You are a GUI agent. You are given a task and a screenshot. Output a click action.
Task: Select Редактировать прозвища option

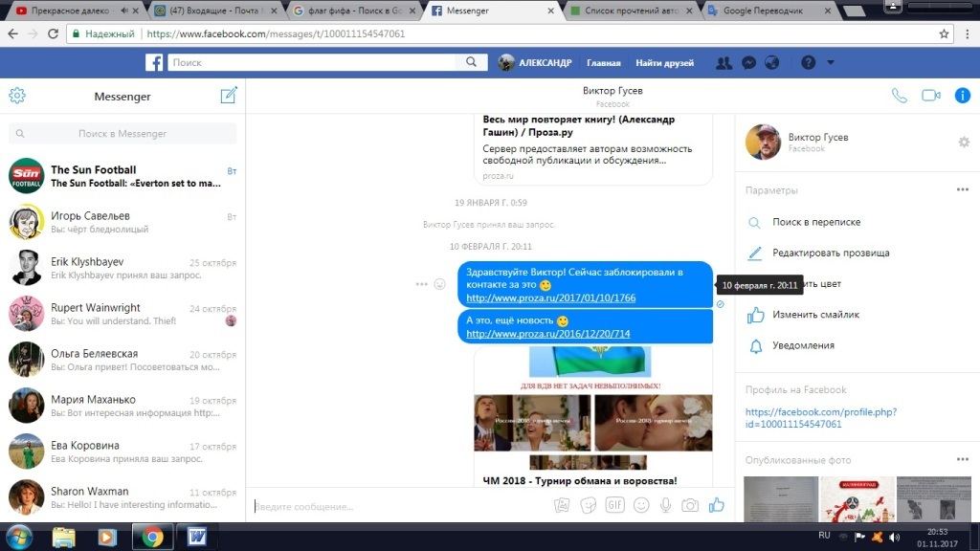(831, 253)
